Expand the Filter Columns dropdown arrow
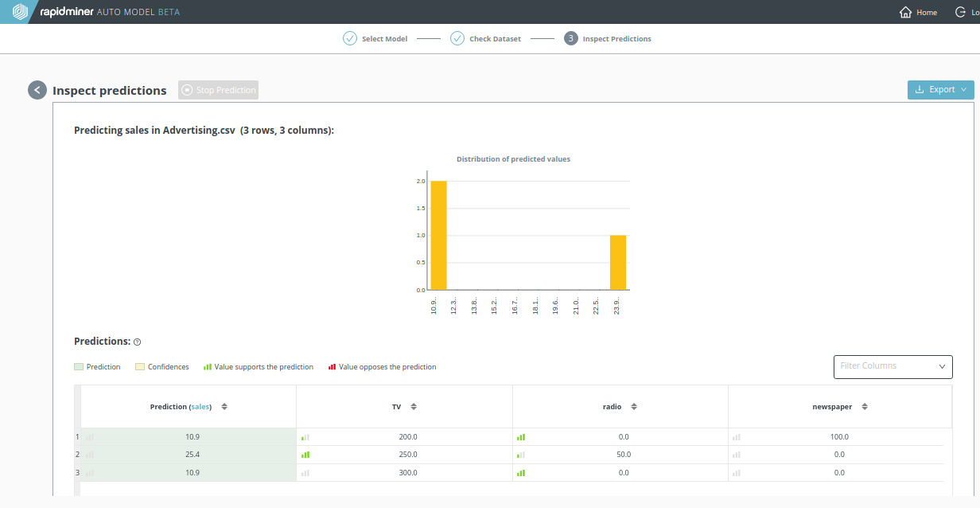Viewport: 980px width, 508px height. [943, 366]
